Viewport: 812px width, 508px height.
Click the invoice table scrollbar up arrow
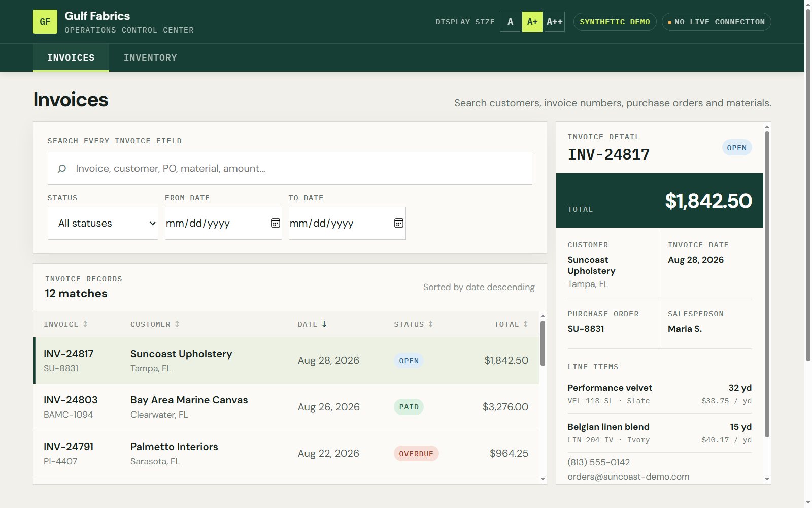pyautogui.click(x=543, y=316)
